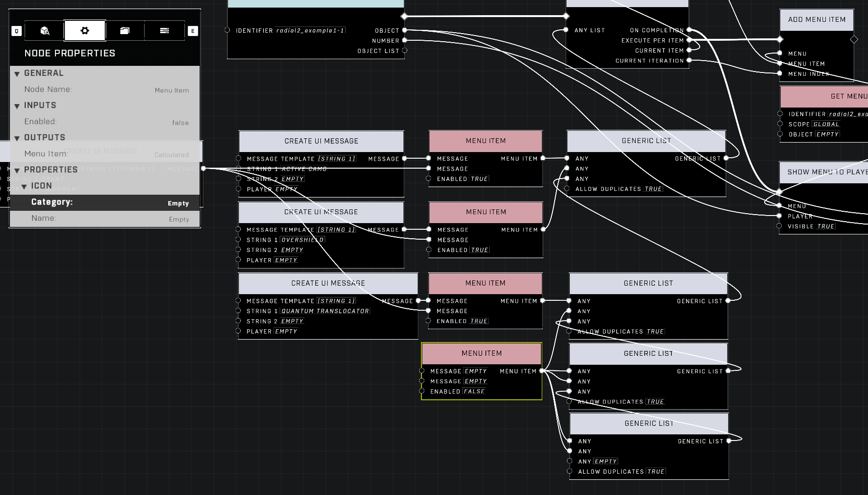
Task: Open the folders tab icon
Action: [x=125, y=31]
